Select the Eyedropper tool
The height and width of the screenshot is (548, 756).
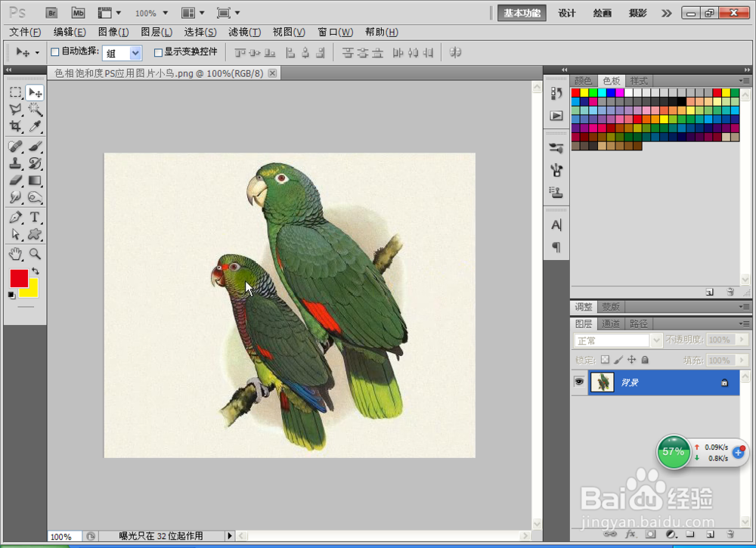(x=35, y=126)
